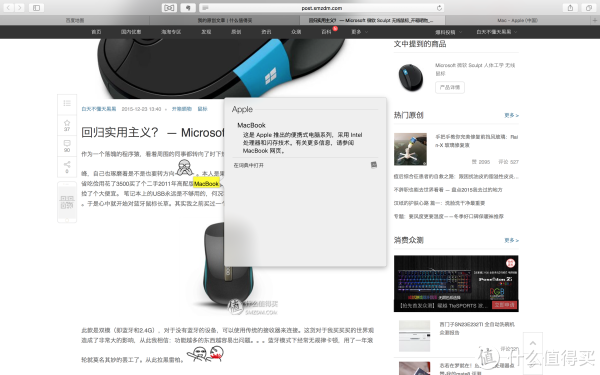Switch to the Mac - Apple tab

click(x=517, y=20)
